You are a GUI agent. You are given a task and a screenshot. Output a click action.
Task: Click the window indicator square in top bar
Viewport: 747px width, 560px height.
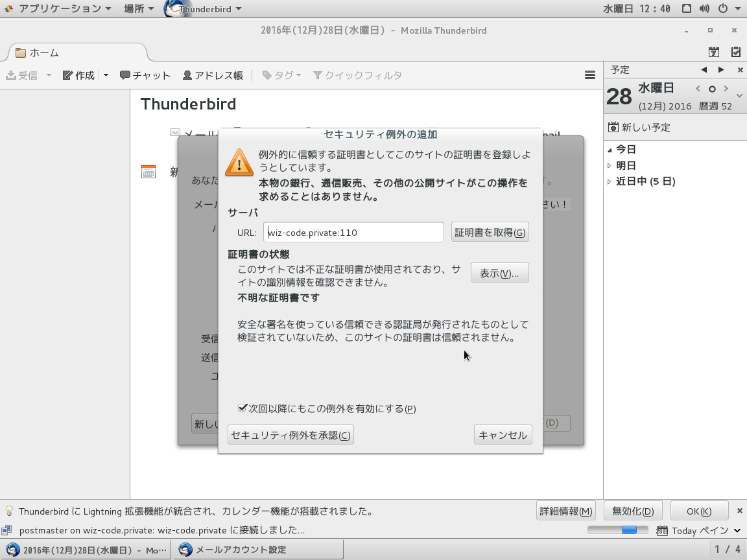[x=686, y=8]
